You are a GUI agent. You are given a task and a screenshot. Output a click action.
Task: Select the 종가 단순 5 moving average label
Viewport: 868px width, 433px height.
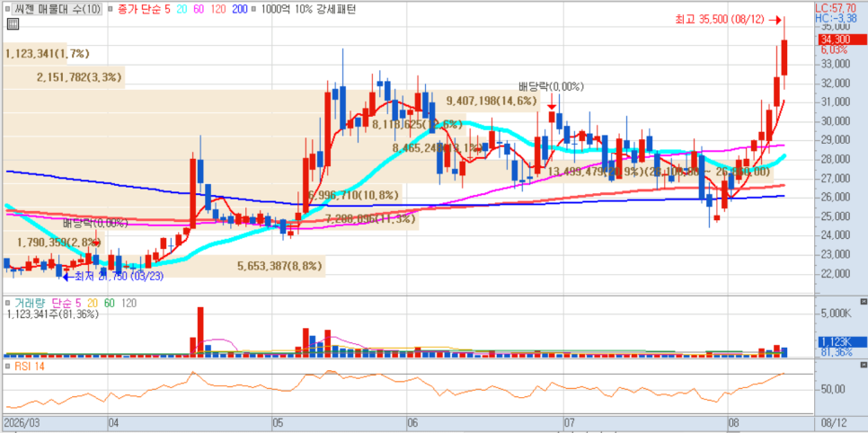[144, 9]
